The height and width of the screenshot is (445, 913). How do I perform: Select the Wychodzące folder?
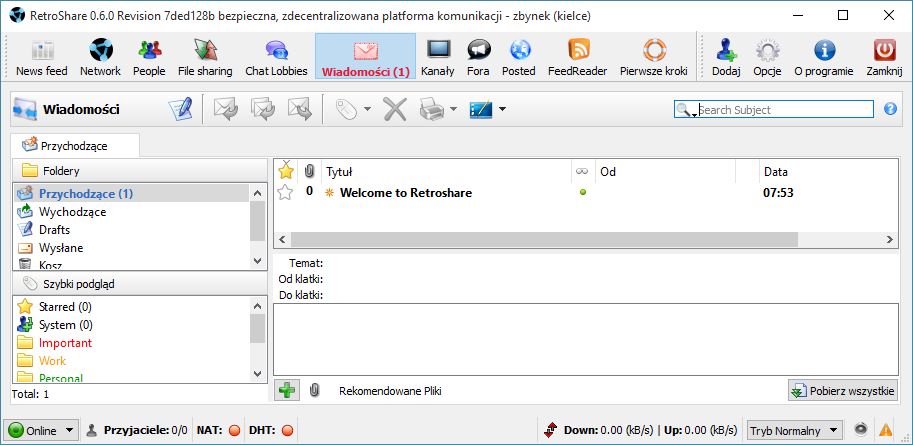[72, 212]
